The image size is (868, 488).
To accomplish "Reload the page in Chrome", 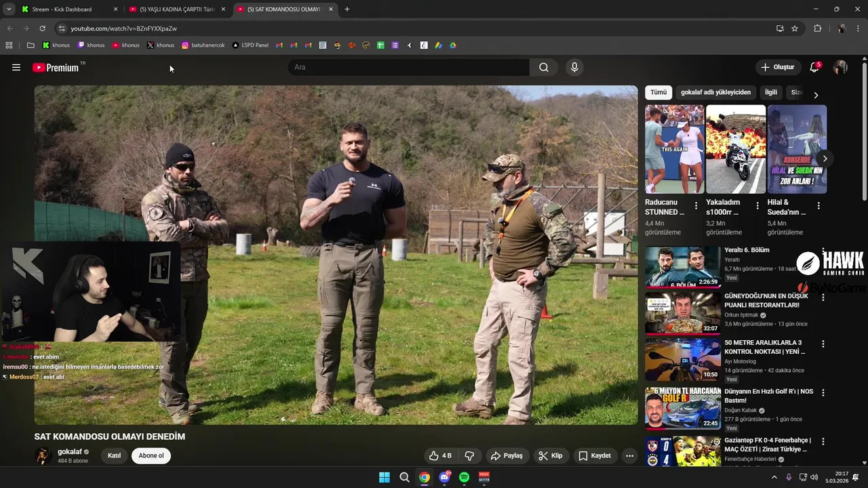I will pyautogui.click(x=42, y=28).
